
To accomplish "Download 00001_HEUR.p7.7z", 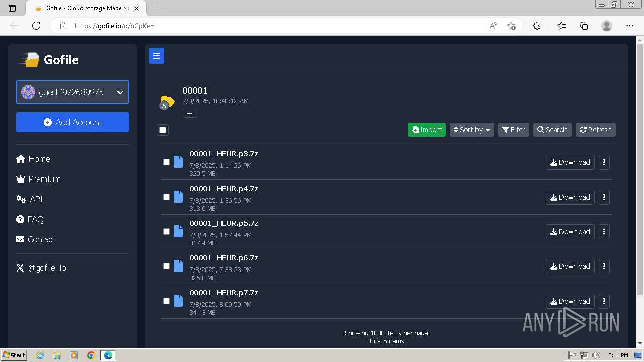I will [x=570, y=301].
